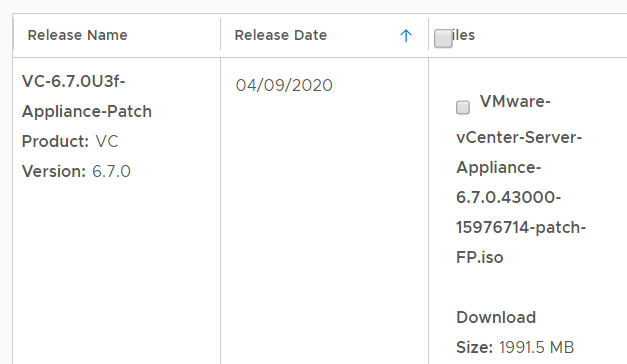Image resolution: width=627 pixels, height=364 pixels.
Task: Click the ascending sort arrow icon
Action: (x=406, y=36)
